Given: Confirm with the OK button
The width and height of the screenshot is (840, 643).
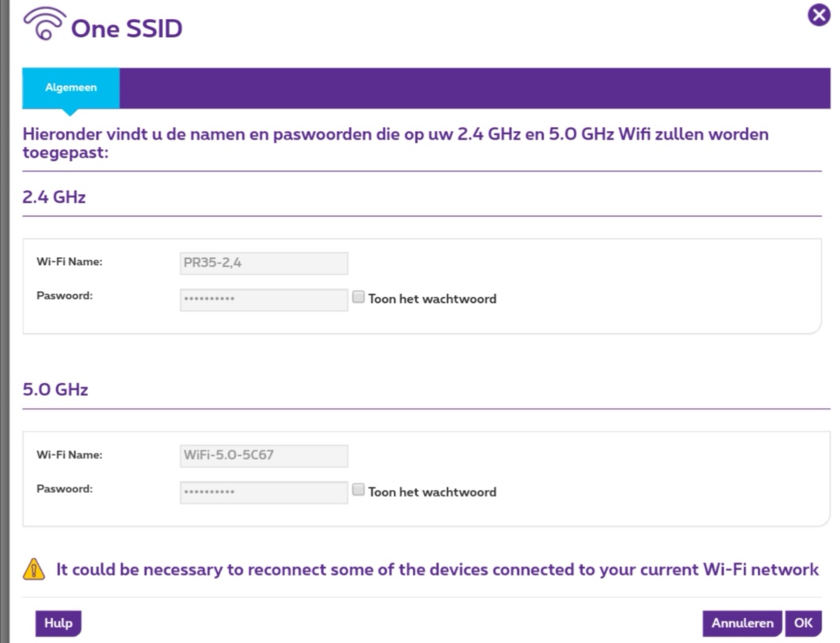Looking at the screenshot, I should tap(803, 623).
